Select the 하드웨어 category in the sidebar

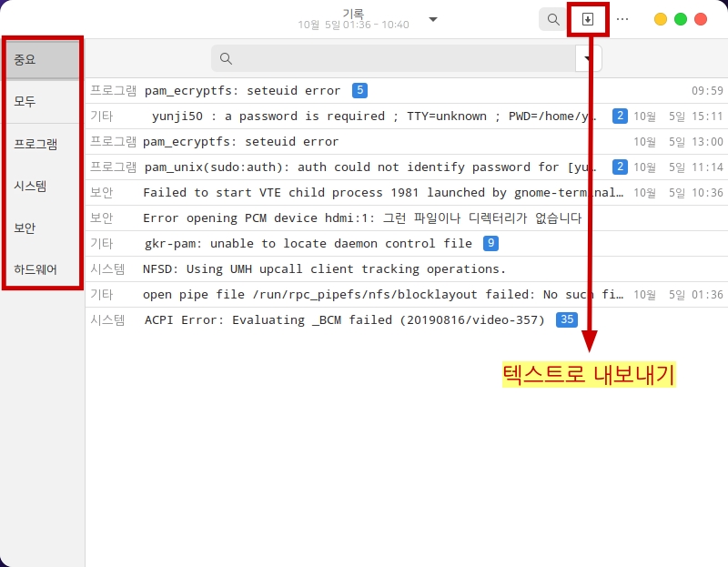click(x=43, y=269)
